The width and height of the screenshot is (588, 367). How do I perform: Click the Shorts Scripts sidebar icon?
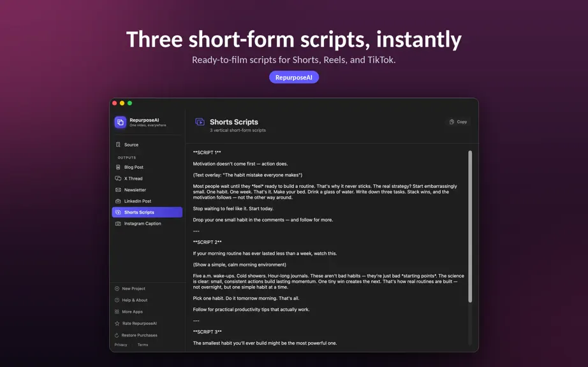click(118, 212)
